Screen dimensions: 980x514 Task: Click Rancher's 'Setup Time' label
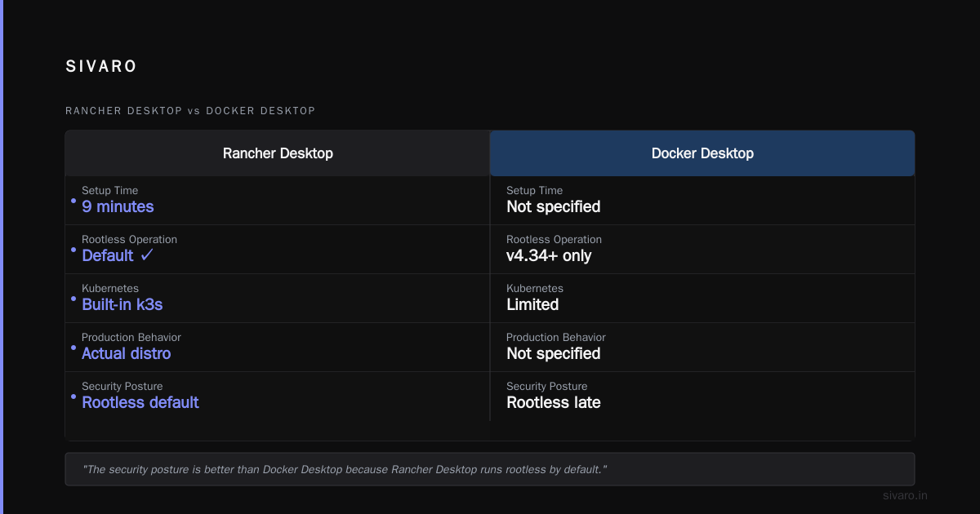click(109, 190)
